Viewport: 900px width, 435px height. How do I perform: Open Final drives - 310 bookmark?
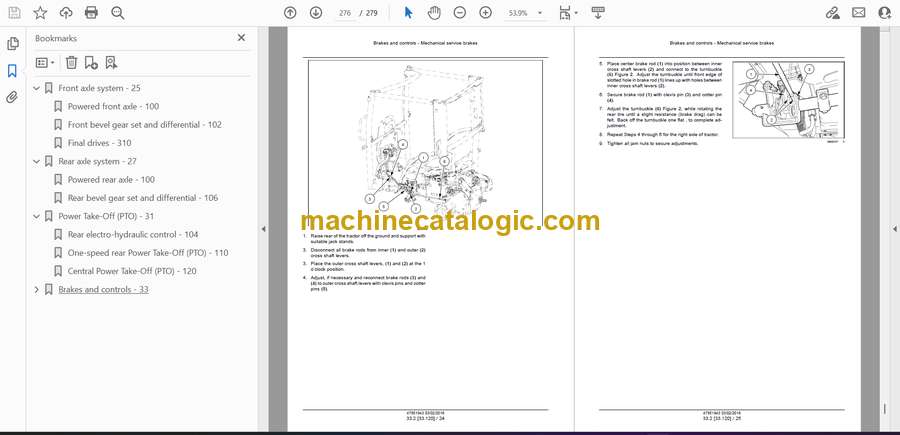click(x=99, y=143)
